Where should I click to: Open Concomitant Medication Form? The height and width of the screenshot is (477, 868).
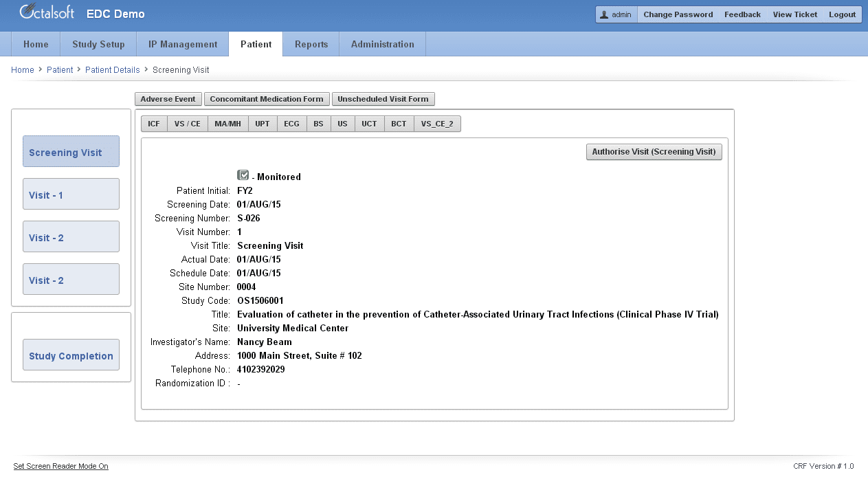(x=267, y=99)
